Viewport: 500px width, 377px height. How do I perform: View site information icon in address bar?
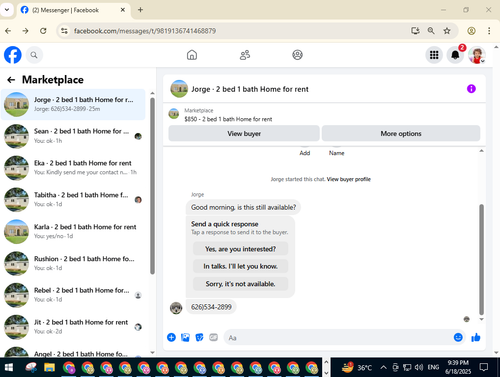tap(64, 31)
